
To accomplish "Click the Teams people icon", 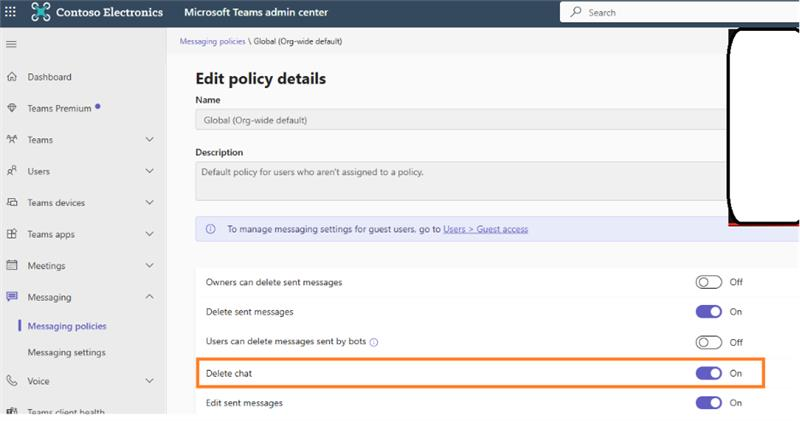I will 12,139.
